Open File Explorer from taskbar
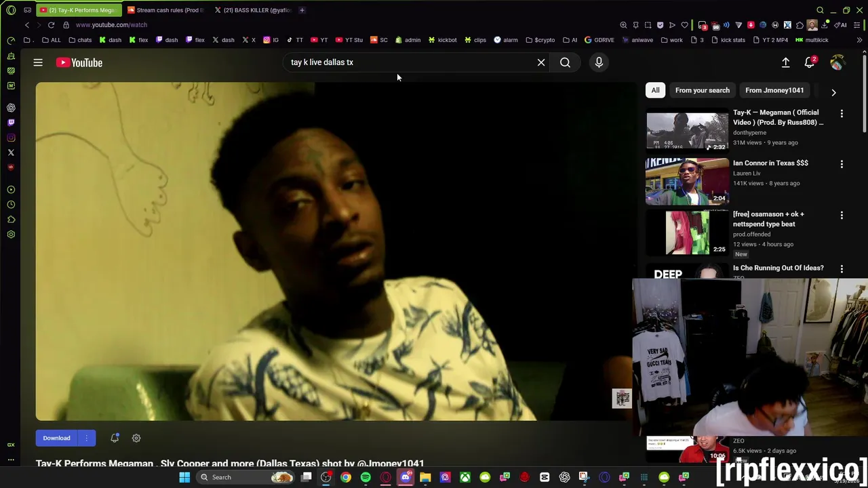Screen dimensions: 868x488 (425, 477)
